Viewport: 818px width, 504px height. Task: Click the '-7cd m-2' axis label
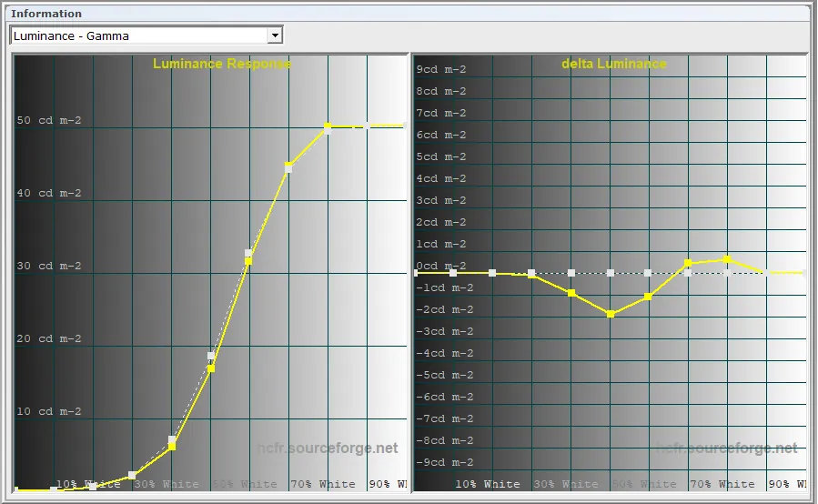click(x=444, y=419)
